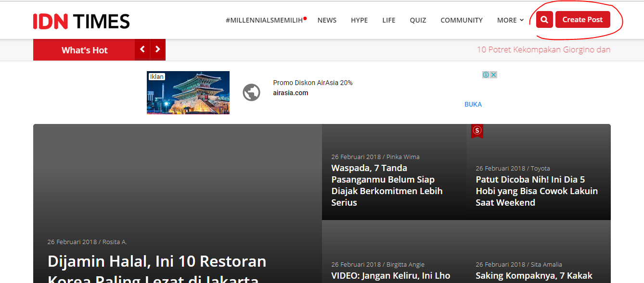Click author name Birgitta Angie
644x283 pixels.
pos(405,264)
